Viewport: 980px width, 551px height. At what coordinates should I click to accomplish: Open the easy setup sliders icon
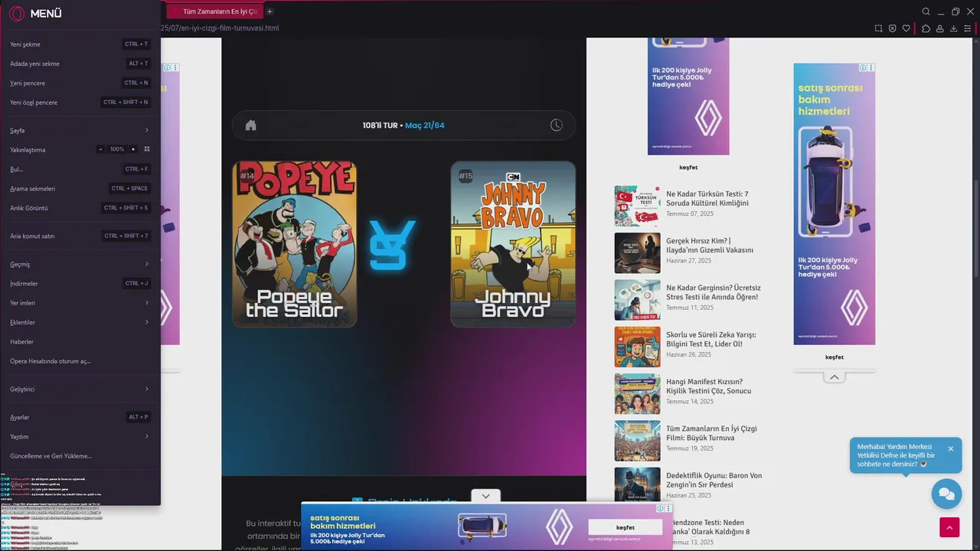tap(968, 28)
